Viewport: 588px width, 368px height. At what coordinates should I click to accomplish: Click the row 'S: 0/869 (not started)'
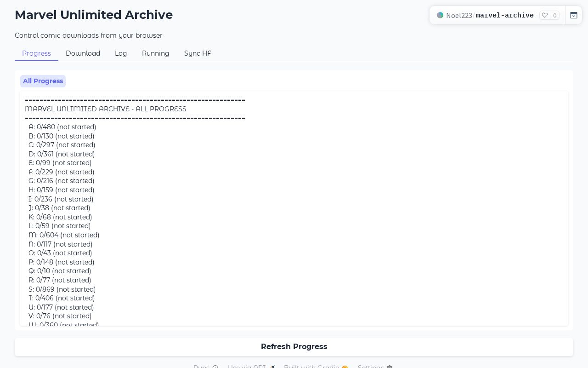tap(62, 289)
